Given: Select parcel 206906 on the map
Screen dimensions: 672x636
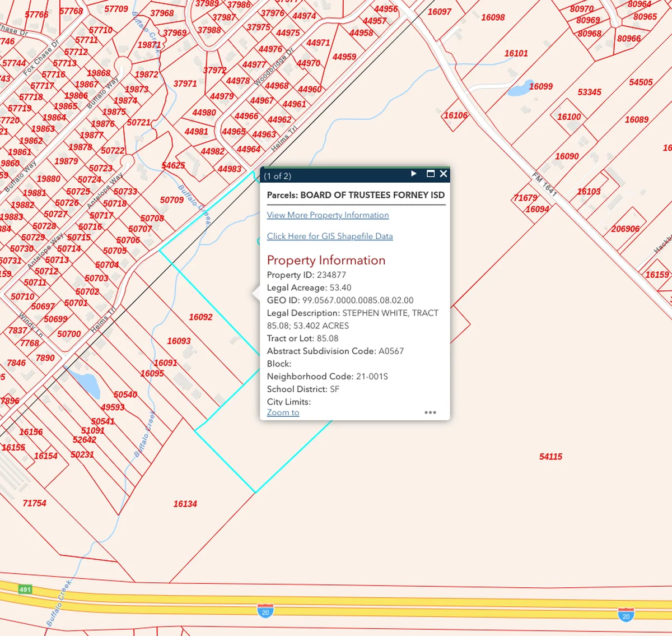Looking at the screenshot, I should tap(625, 229).
